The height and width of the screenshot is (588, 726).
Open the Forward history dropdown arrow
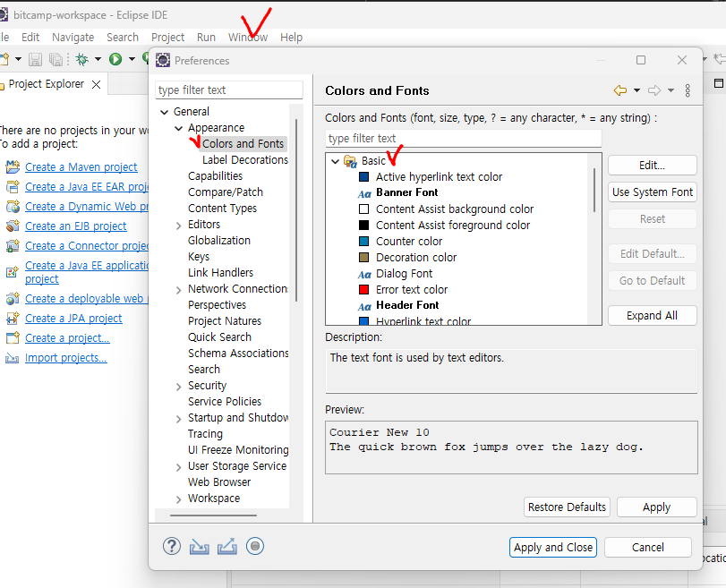coord(670,90)
